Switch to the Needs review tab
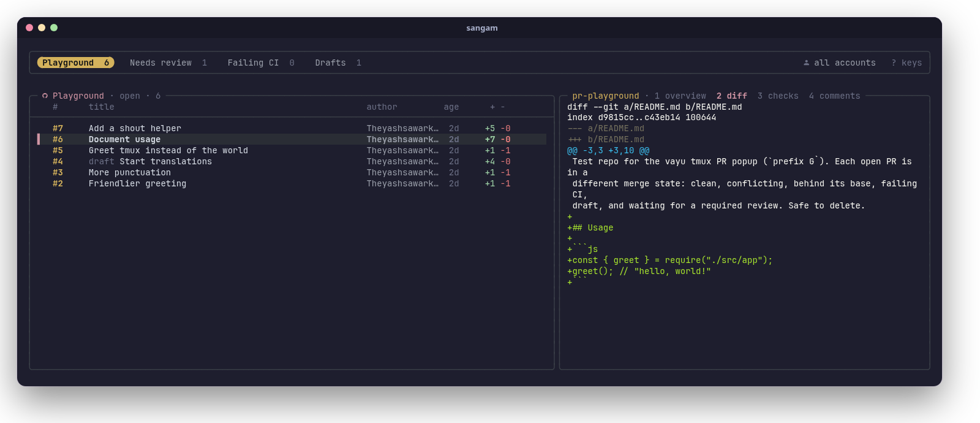This screenshot has width=980, height=423. click(x=168, y=63)
